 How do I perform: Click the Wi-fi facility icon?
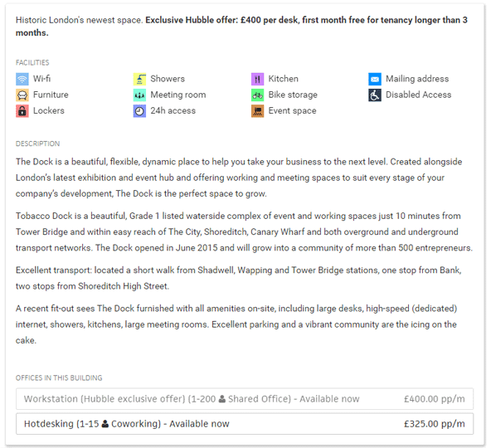[x=22, y=79]
